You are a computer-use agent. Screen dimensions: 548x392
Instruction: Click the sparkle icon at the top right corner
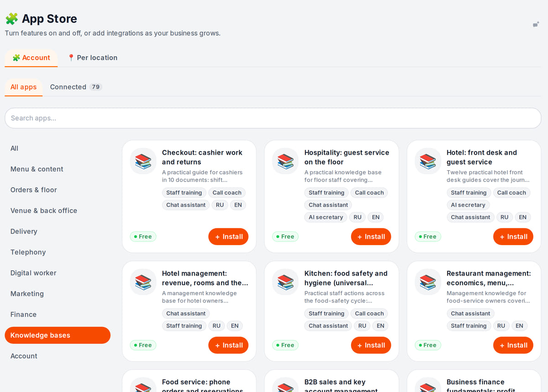click(536, 25)
